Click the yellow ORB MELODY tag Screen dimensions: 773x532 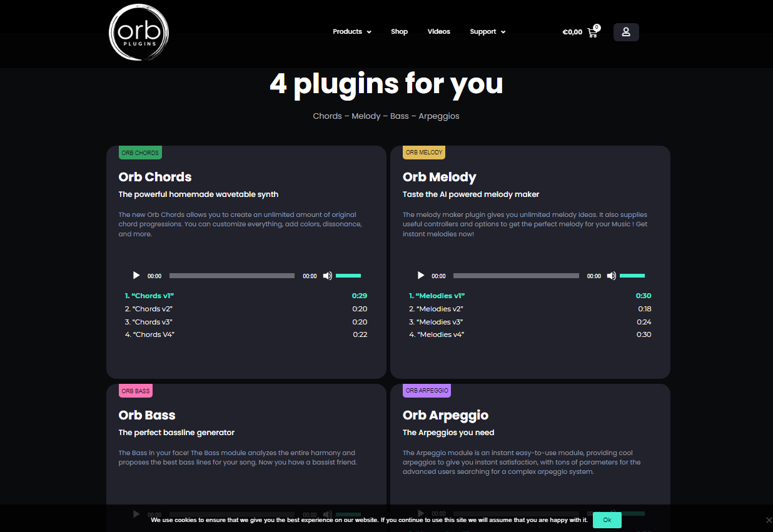tap(424, 153)
